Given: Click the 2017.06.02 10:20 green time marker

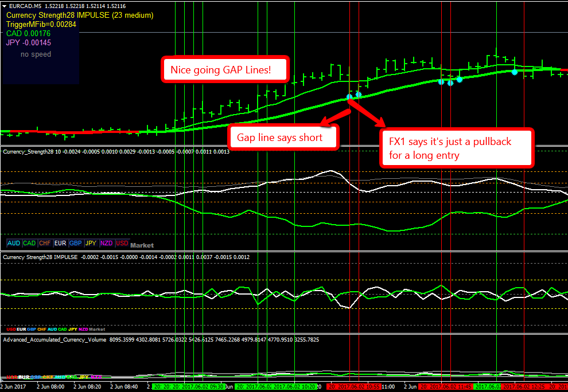Looking at the screenshot, I should click(x=295, y=387).
